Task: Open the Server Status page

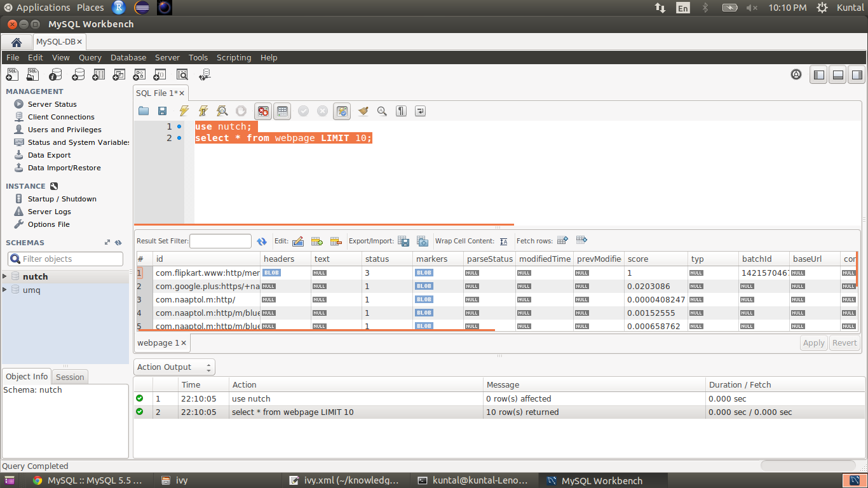Action: click(52, 104)
